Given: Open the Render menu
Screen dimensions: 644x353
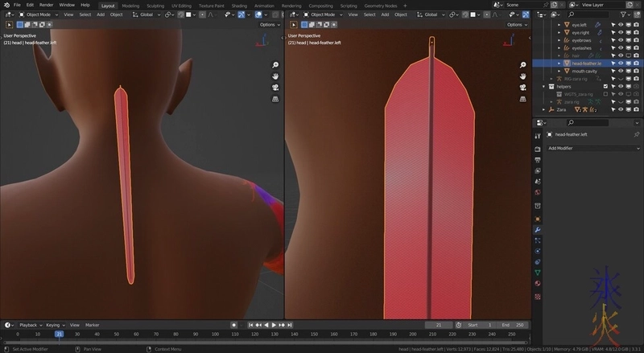Looking at the screenshot, I should tap(47, 5).
